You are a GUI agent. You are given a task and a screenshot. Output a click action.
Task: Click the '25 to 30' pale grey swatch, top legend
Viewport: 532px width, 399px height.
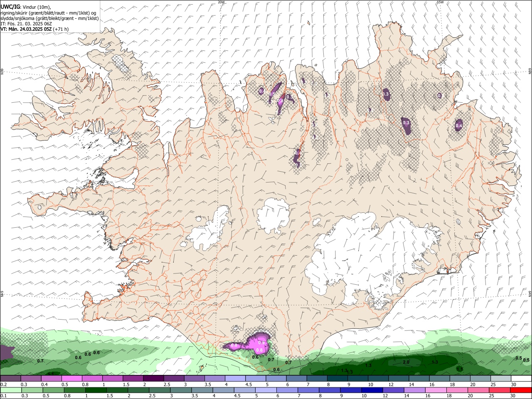[x=501, y=379]
